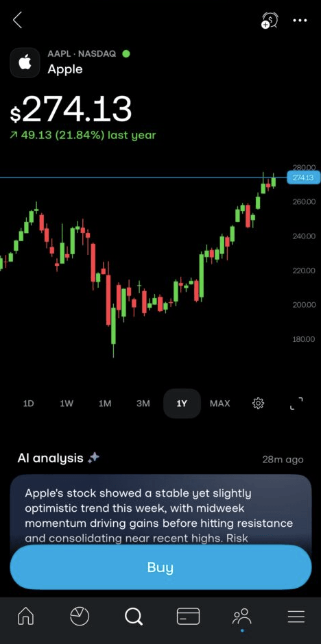The width and height of the screenshot is (321, 644).
Task: Open the price alert icon
Action: point(270,21)
